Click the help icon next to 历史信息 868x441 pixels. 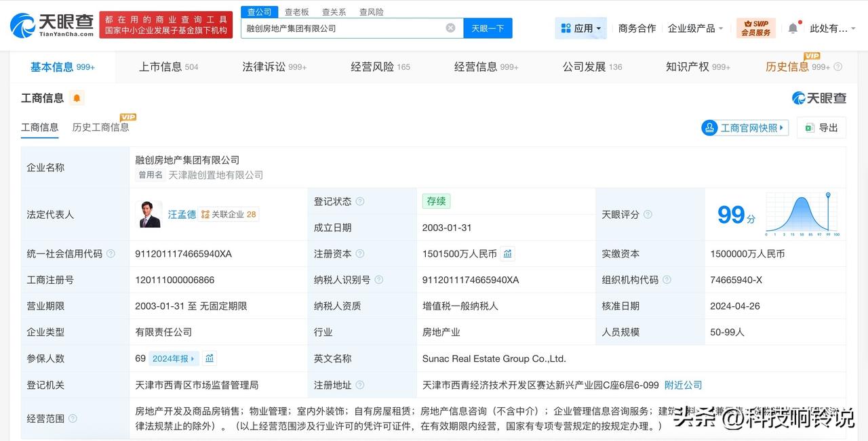[838, 67]
